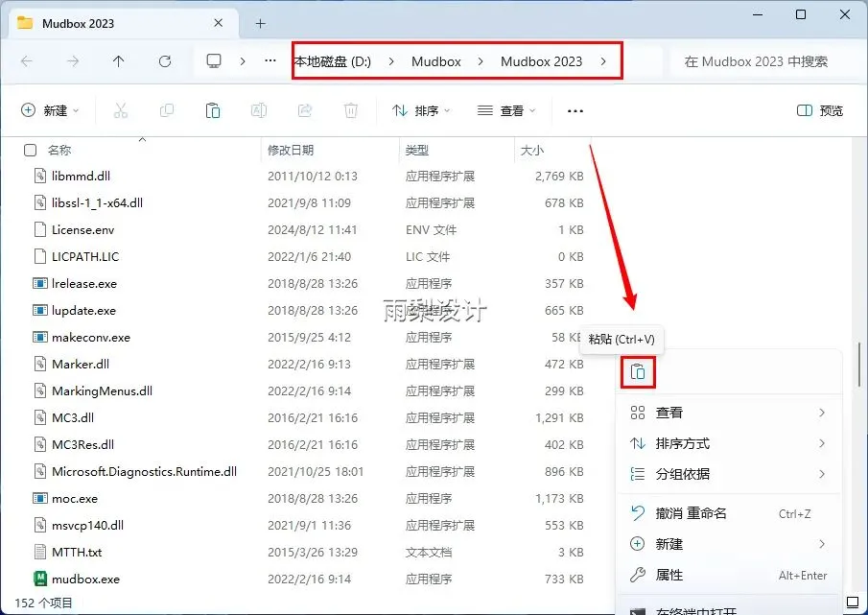This screenshot has width=868, height=615.
Task: Open the See more ellipsis in toolbar
Action: click(x=575, y=111)
